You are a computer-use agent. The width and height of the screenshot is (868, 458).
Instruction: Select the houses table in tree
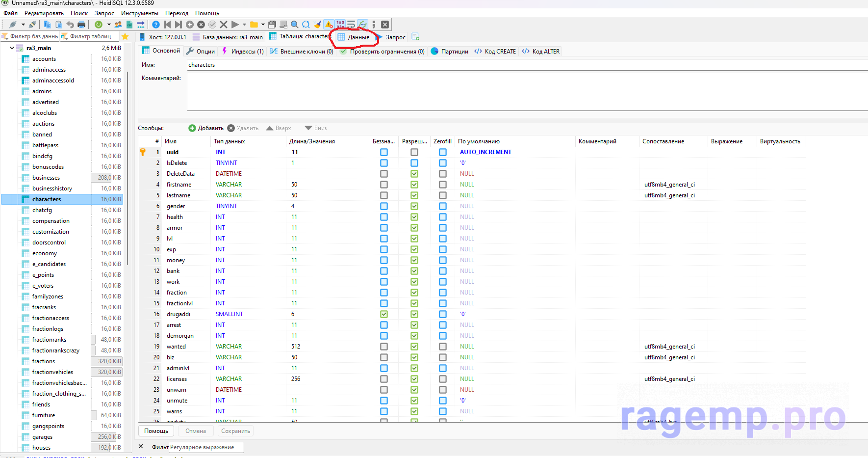tap(42, 448)
